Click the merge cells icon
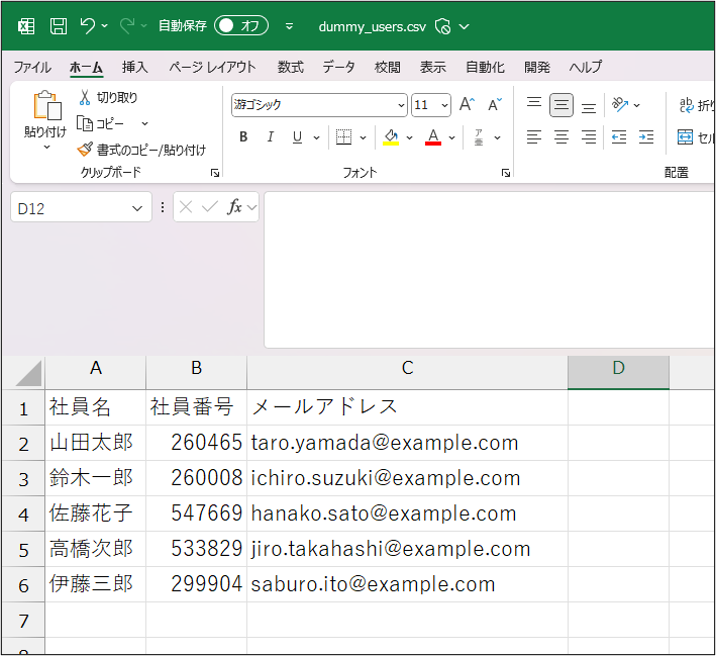This screenshot has height=656, width=716. point(685,137)
